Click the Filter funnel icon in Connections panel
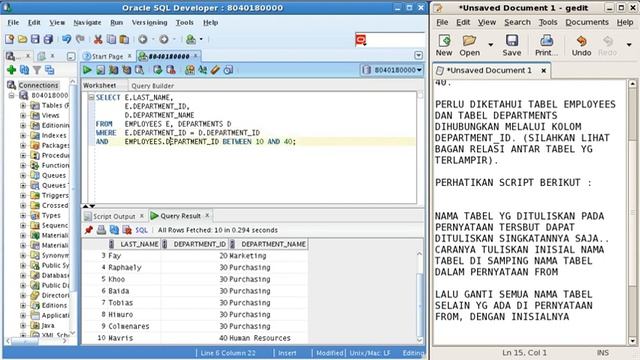This screenshot has width=640, height=360. [37, 70]
